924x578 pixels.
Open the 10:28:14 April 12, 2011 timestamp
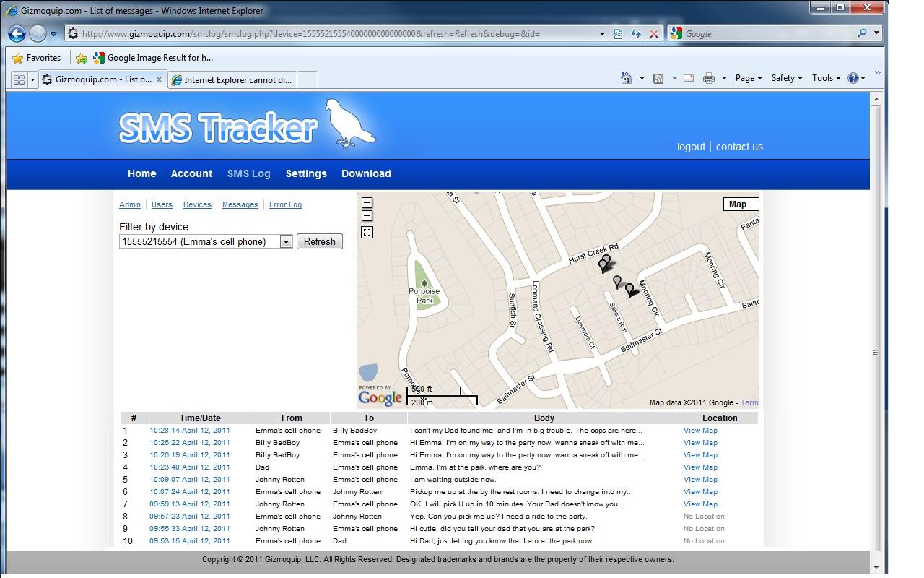tap(190, 431)
